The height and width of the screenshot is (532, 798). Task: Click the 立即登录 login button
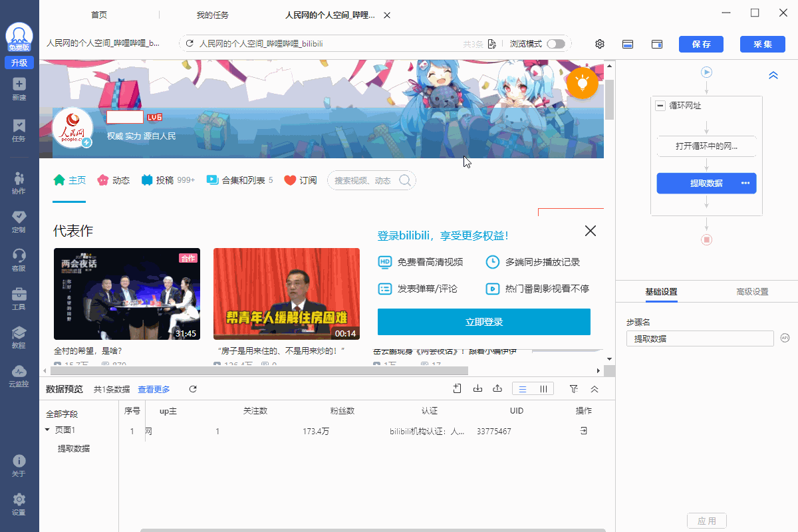coord(484,322)
